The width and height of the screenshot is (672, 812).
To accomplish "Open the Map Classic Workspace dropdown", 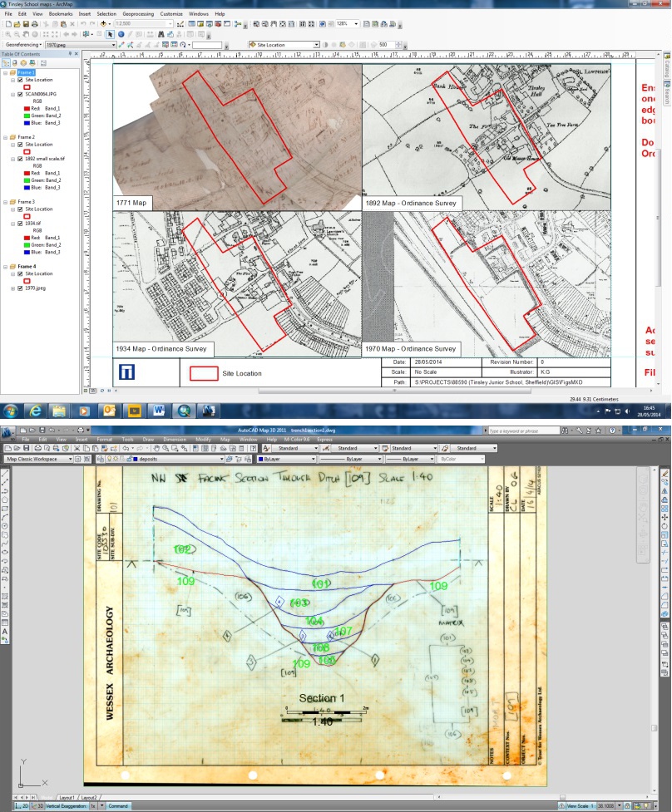I will click(x=68, y=458).
